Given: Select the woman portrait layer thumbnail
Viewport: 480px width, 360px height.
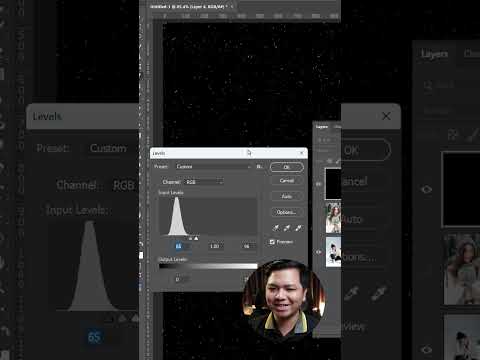Looking at the screenshot, I should click(333, 218).
